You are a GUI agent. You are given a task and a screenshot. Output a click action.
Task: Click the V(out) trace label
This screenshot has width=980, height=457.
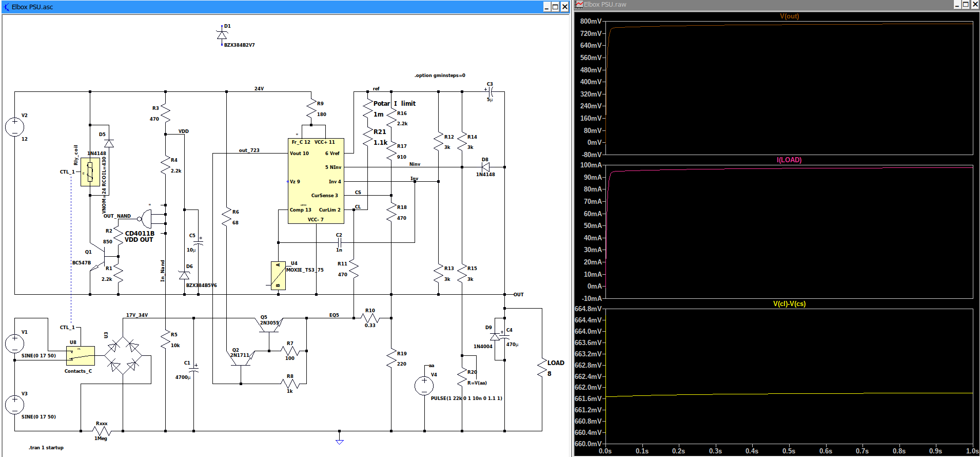[789, 16]
